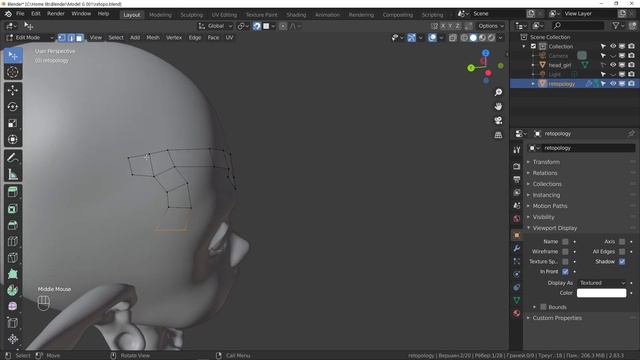Activate the 3D Cursor tool
640x360 pixels.
13,72
